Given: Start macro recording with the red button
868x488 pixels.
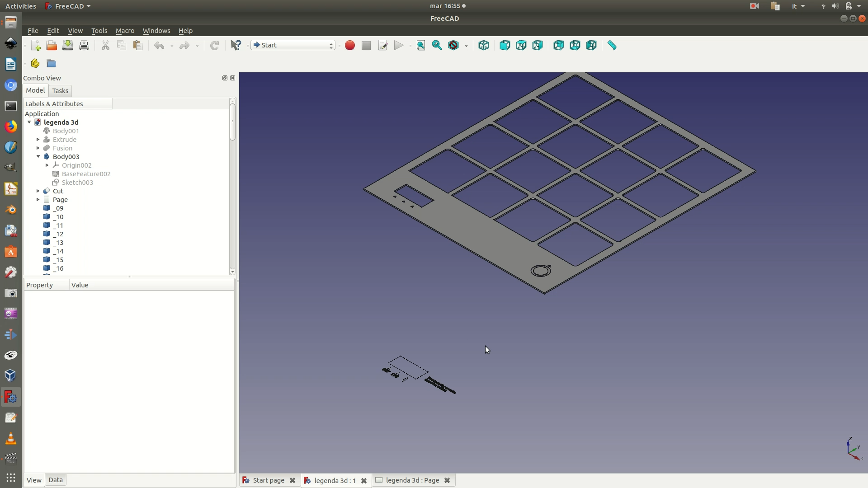Looking at the screenshot, I should pos(350,45).
